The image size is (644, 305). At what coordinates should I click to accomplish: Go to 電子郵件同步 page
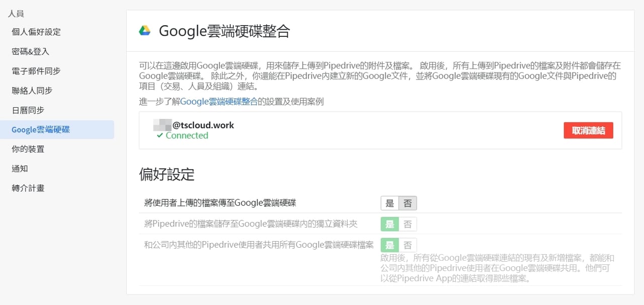pos(36,71)
